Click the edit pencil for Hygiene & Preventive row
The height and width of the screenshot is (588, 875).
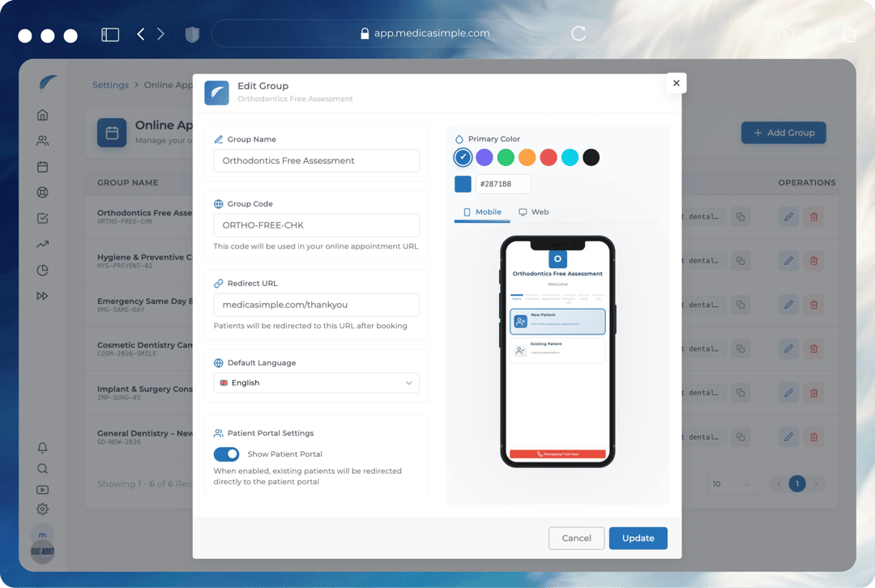point(788,261)
